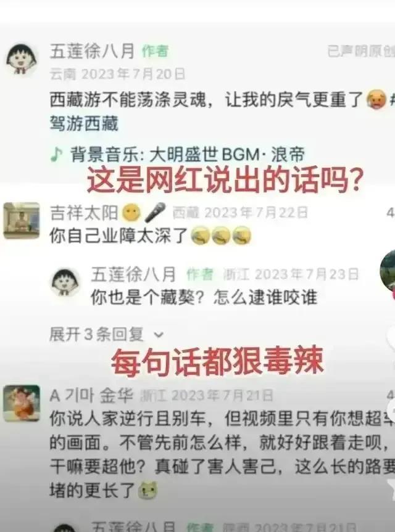
Task: Expand 展开3条回复 replies
Action: (x=107, y=335)
